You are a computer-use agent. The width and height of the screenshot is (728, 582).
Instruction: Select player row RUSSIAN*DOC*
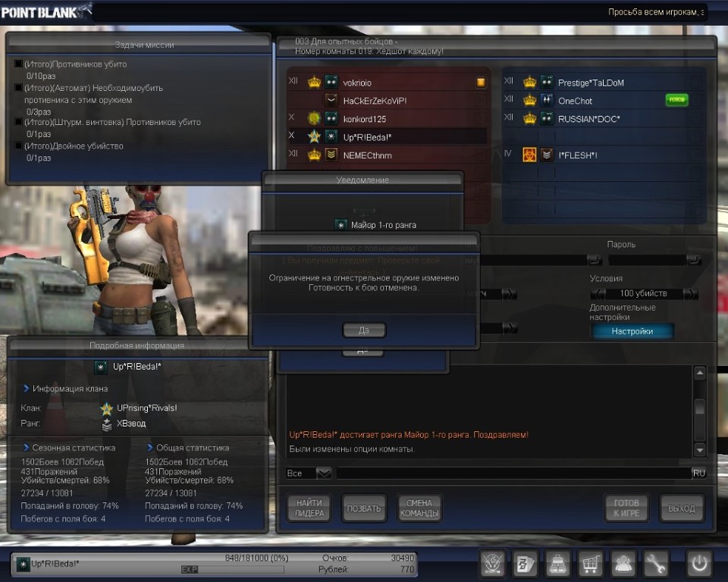(x=604, y=118)
